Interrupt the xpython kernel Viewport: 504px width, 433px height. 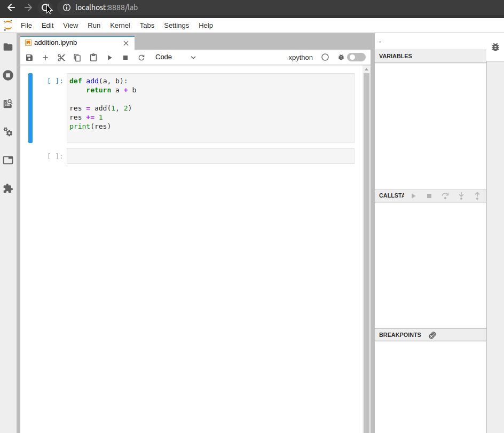coord(125,57)
